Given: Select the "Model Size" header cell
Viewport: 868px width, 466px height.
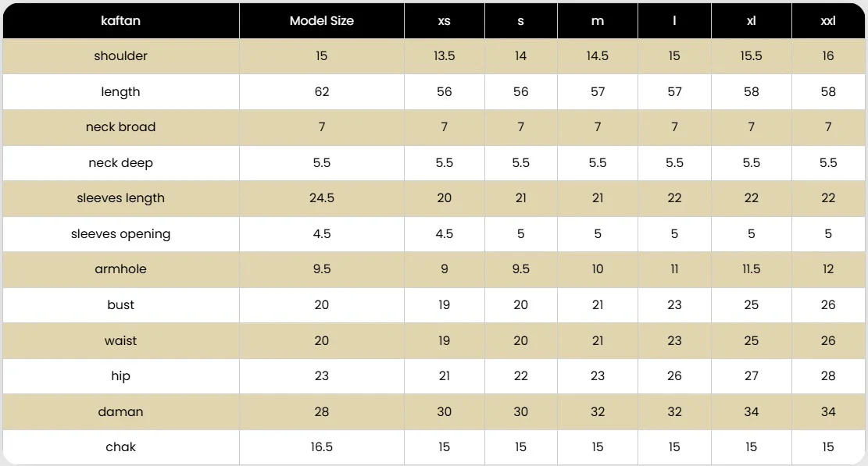Looking at the screenshot, I should (321, 21).
